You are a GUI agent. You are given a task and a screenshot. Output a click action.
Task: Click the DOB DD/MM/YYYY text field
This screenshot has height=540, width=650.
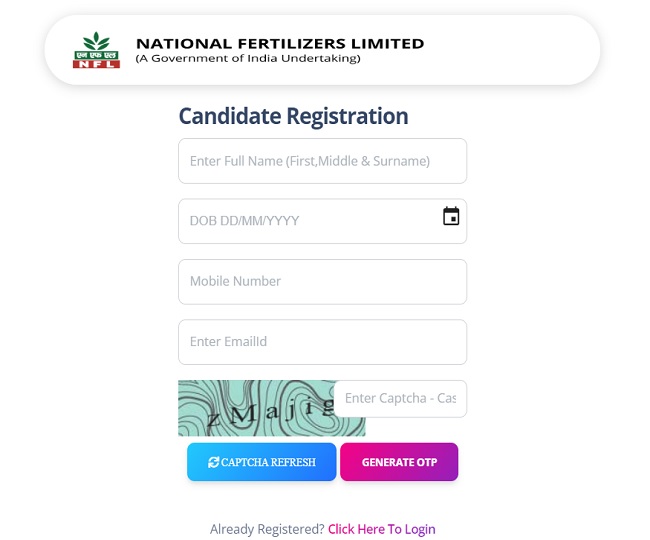coord(305,221)
